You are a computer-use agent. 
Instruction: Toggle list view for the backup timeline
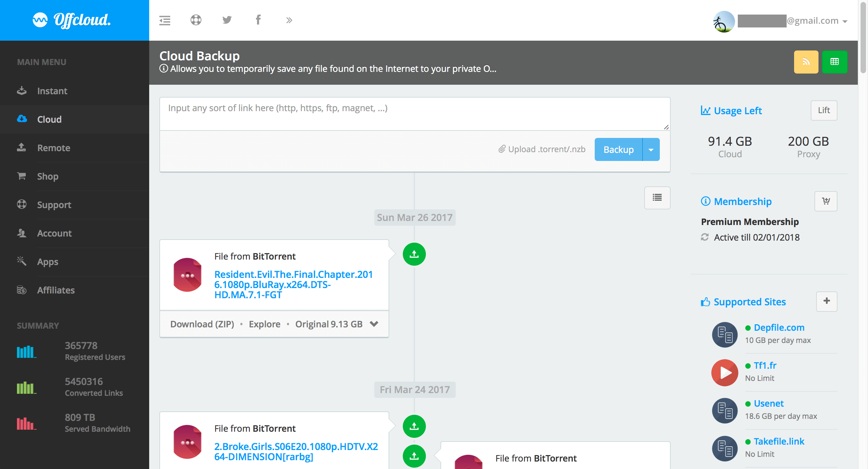pos(657,198)
